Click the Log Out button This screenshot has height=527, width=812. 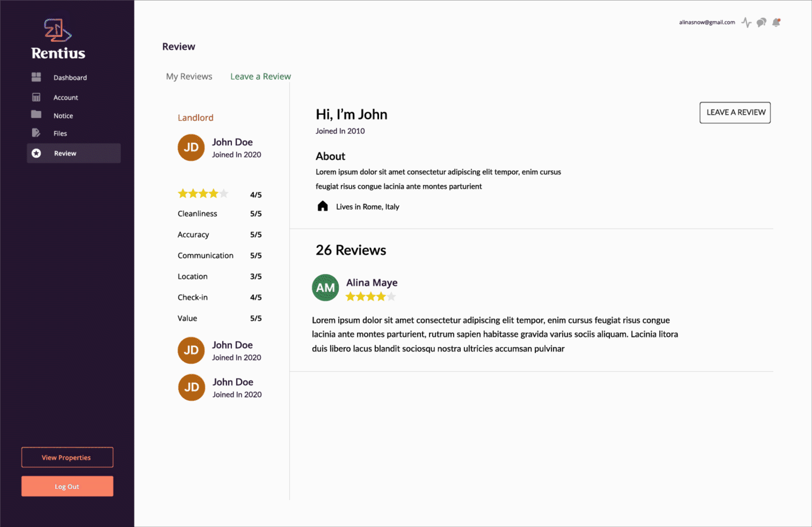[67, 486]
